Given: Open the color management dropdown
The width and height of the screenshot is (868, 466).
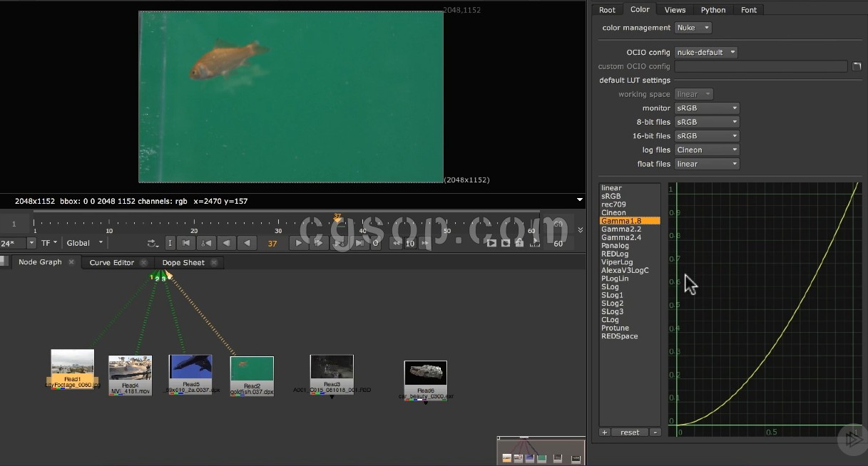Looking at the screenshot, I should pyautogui.click(x=693, y=28).
